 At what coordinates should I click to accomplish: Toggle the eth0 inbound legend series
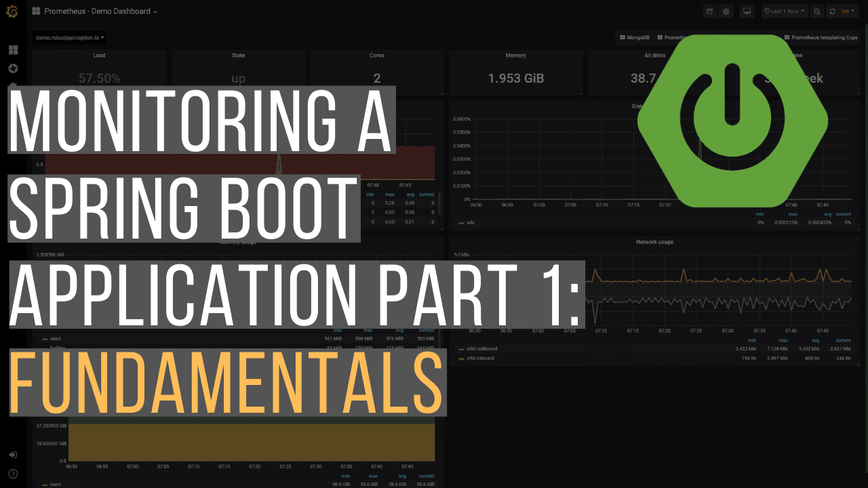coord(479,358)
